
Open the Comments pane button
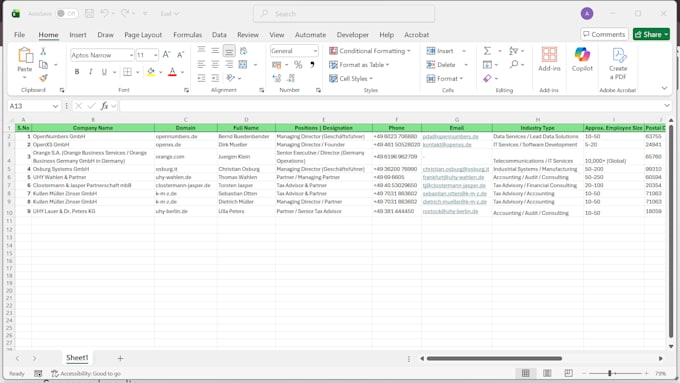[x=605, y=34]
